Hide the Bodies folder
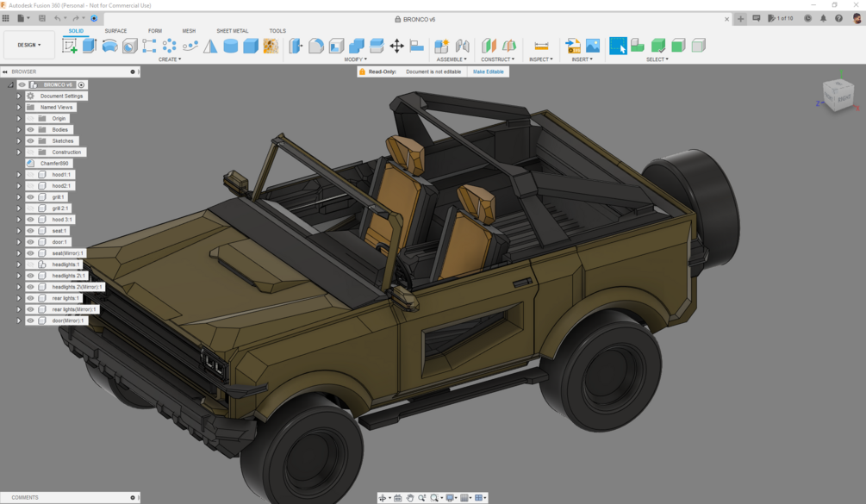 click(30, 130)
